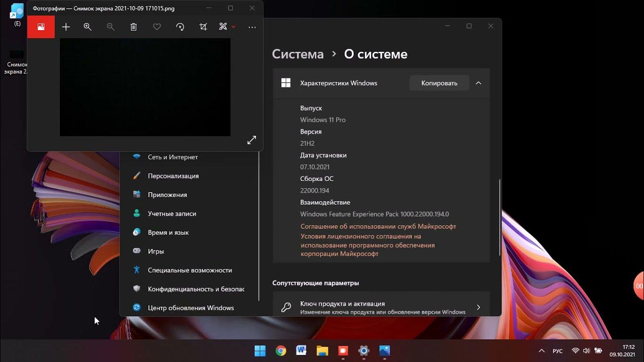Click the Windows Feature Experience Pack text
The width and height of the screenshot is (644, 362).
(374, 214)
